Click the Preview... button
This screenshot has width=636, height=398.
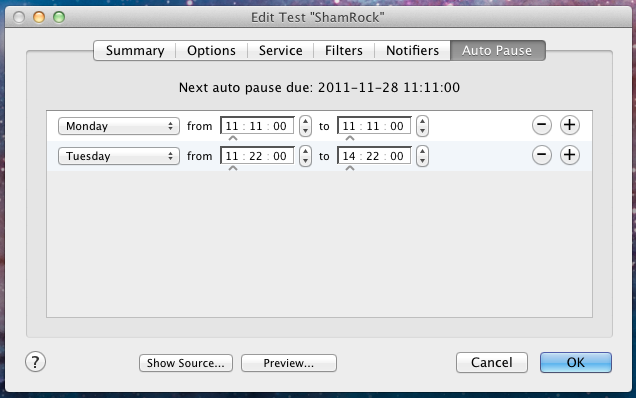[x=289, y=363]
